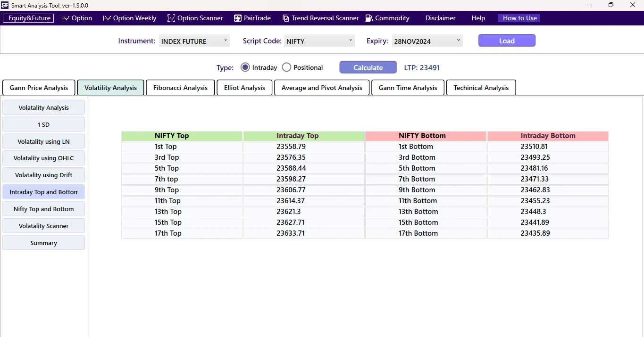This screenshot has height=337, width=644.
Task: Select Nifty Top and Bottom in sidebar
Action: pos(43,209)
